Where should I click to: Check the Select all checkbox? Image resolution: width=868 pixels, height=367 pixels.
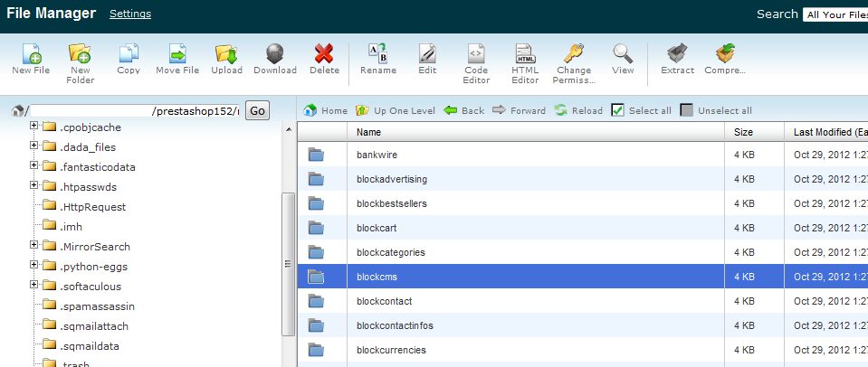coord(618,110)
